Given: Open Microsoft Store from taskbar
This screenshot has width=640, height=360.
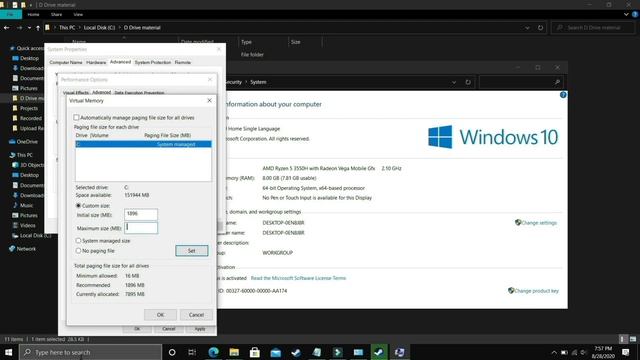Looking at the screenshot, I should [255, 352].
